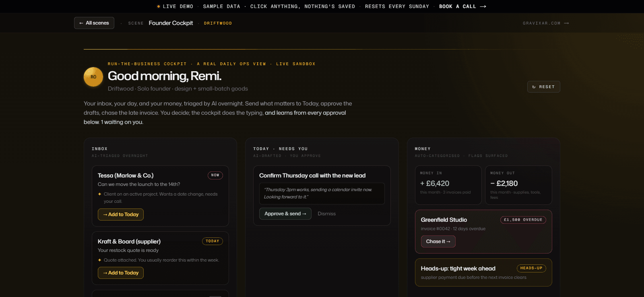Viewport: 644px width, 297px height.
Task: Open the Heads-up tight week ahead card
Action: point(483,272)
